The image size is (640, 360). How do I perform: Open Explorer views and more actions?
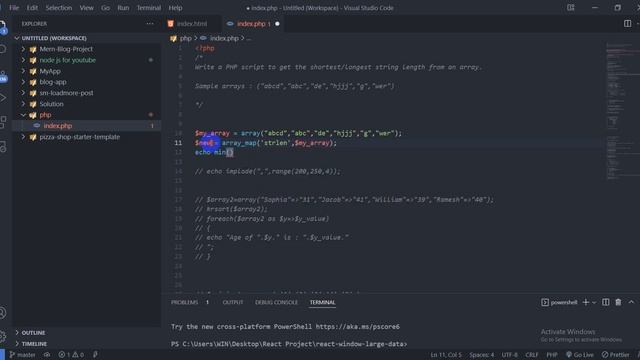click(x=150, y=24)
